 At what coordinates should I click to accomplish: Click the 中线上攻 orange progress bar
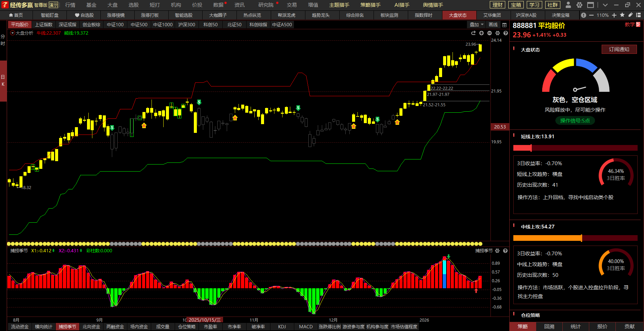(547, 238)
